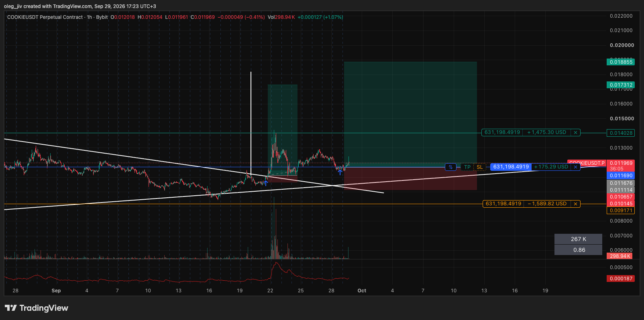The image size is (644, 320).
Task: Click the stop-loss quantity on the orange order line
Action: 503,204
